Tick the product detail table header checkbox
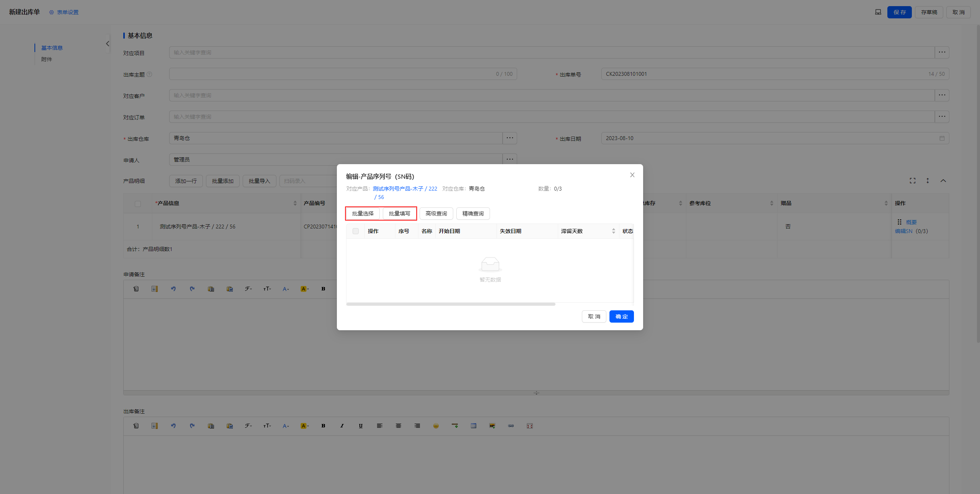The width and height of the screenshot is (980, 494). [x=138, y=204]
